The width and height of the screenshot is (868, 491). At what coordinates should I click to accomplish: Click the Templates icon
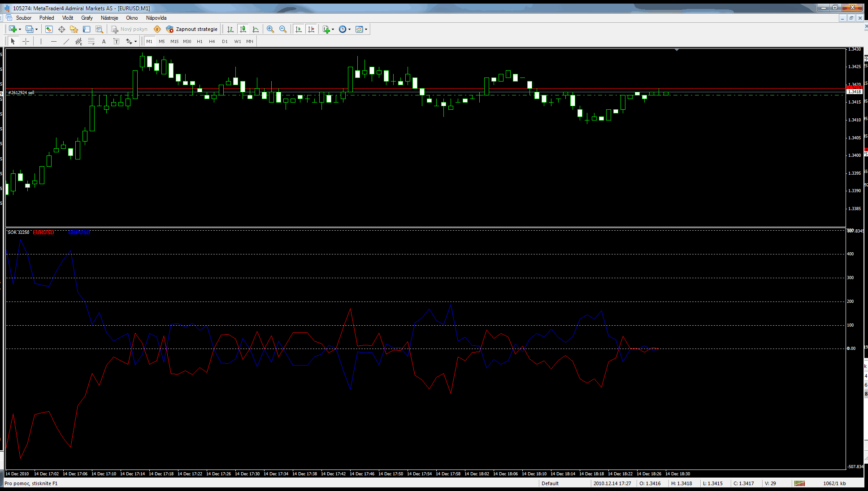(359, 29)
